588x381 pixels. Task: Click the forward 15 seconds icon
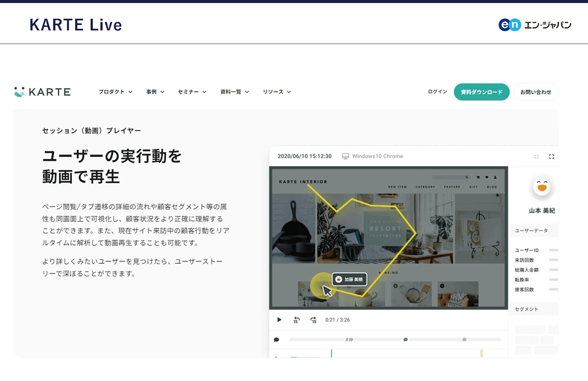click(313, 320)
